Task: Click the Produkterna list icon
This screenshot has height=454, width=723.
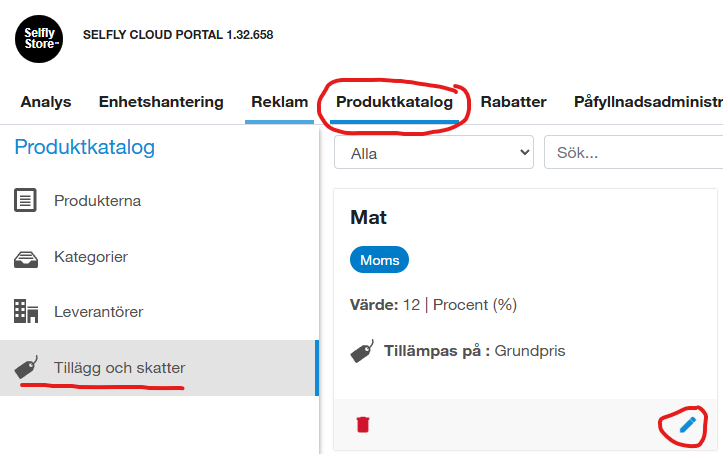Action: pyautogui.click(x=26, y=201)
